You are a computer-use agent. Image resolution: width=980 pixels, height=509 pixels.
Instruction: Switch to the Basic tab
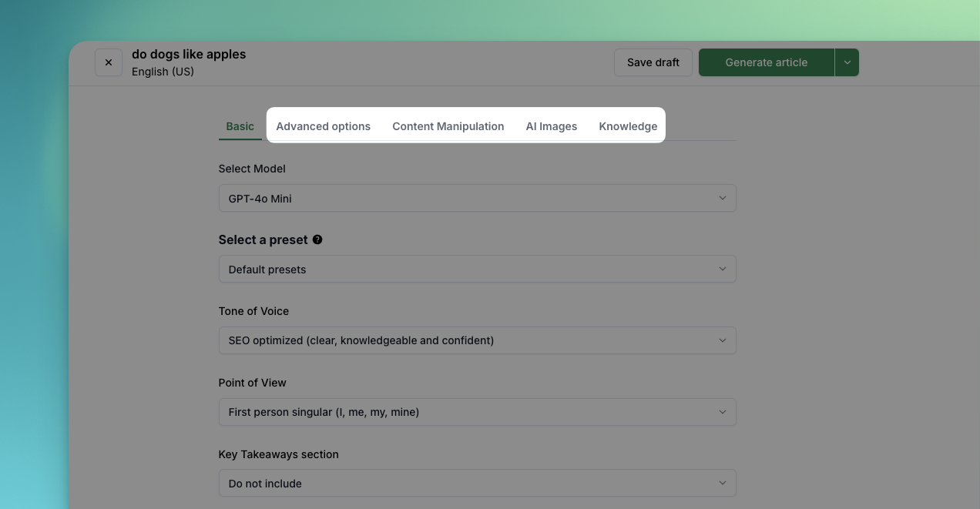click(x=240, y=126)
